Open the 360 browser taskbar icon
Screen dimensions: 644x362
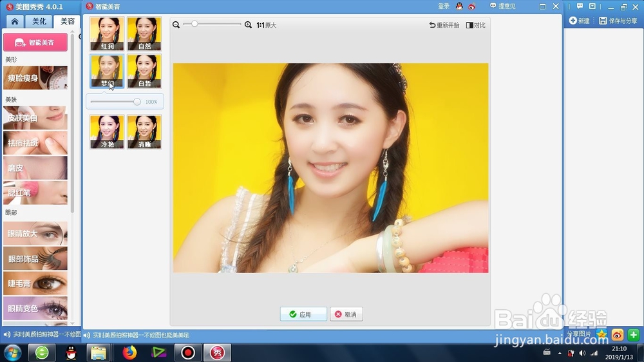pos(42,352)
